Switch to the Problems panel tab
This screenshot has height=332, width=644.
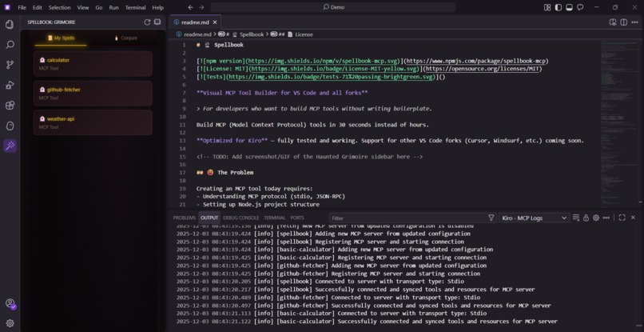185,218
